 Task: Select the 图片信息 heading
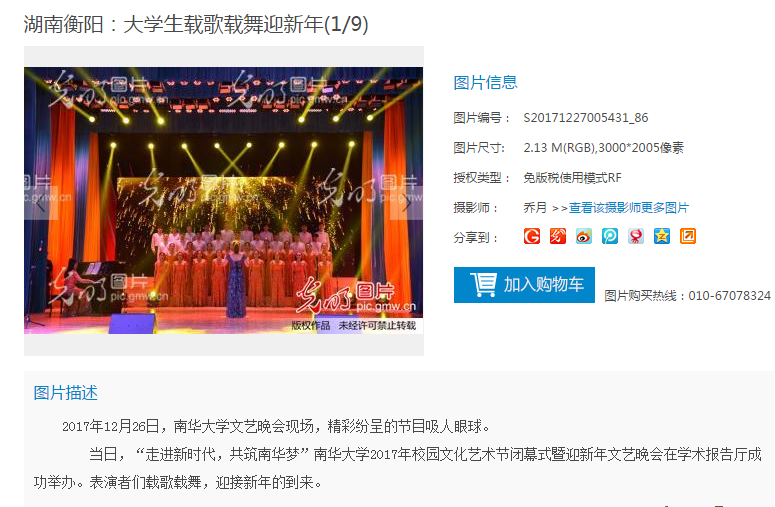point(485,83)
